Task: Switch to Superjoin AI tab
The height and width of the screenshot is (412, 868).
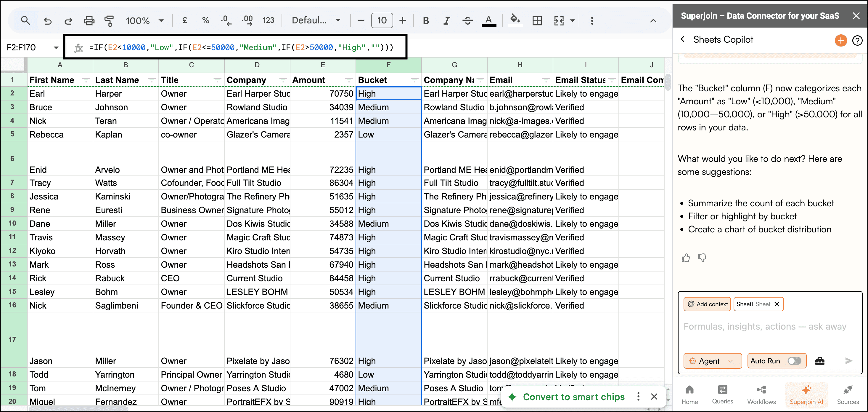Action: [806, 395]
